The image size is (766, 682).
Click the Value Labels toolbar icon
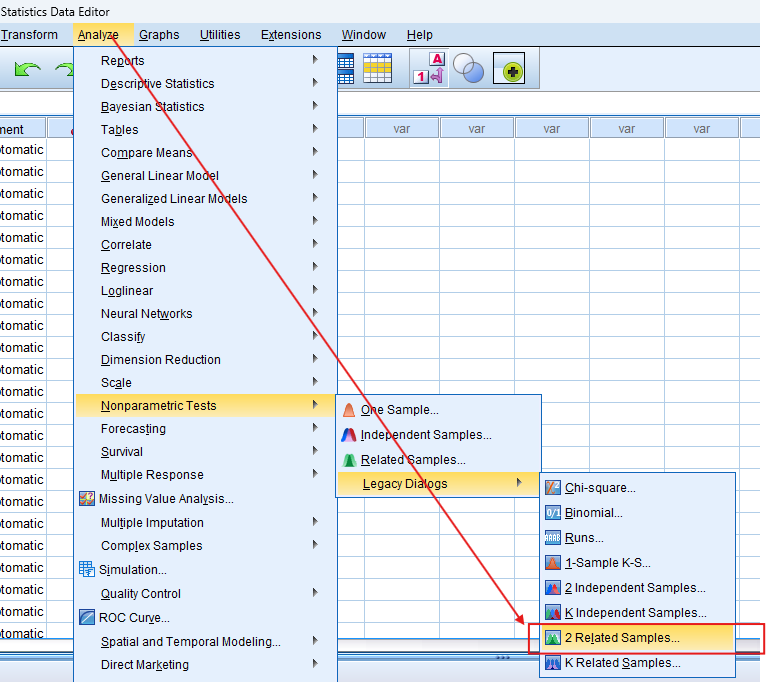(x=429, y=68)
